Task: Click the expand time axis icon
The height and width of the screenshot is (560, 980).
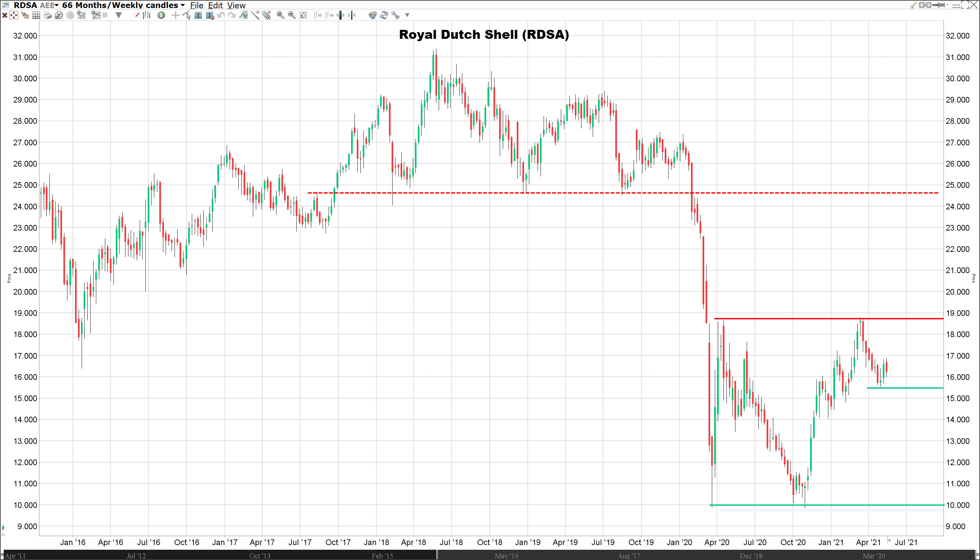Action: pos(341,15)
